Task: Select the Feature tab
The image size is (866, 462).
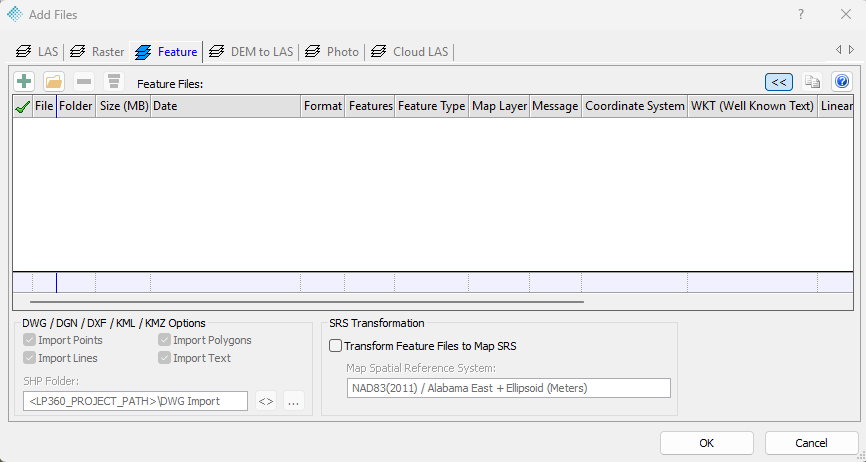Action: coord(166,52)
